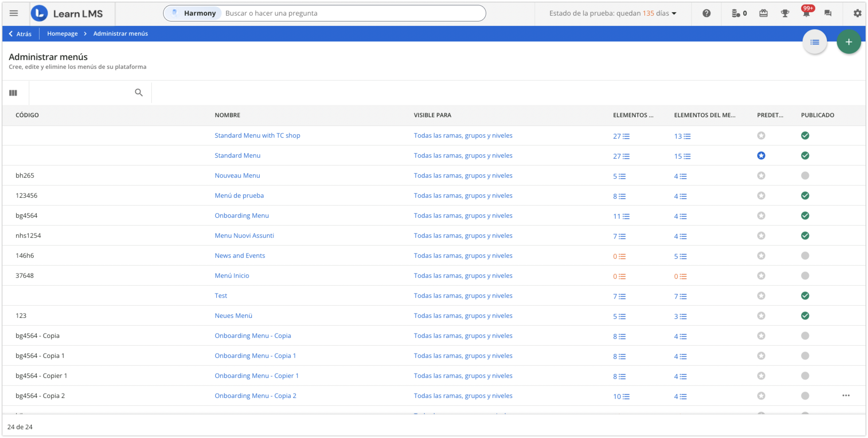Set Nouveau Menu as default star
This screenshot has height=438, width=868.
(x=761, y=176)
